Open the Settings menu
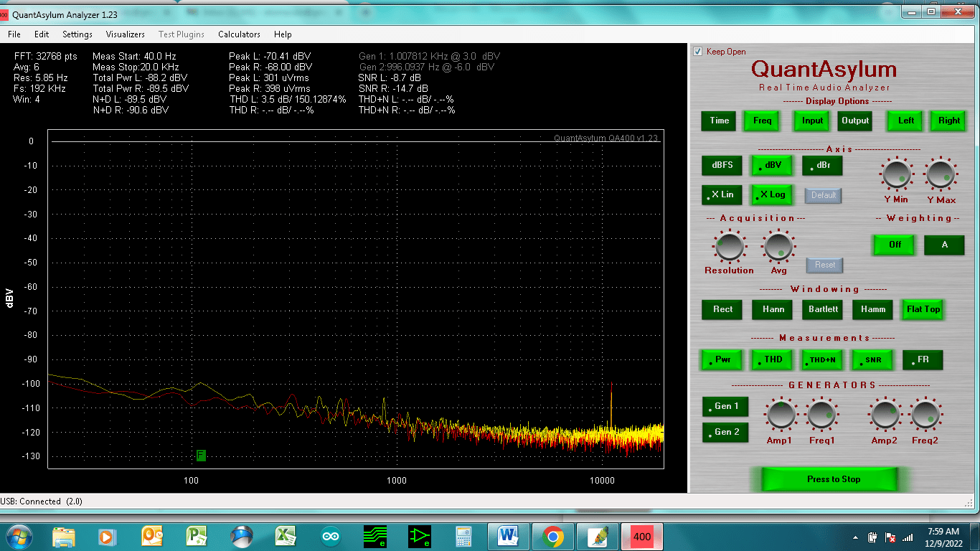 tap(77, 34)
